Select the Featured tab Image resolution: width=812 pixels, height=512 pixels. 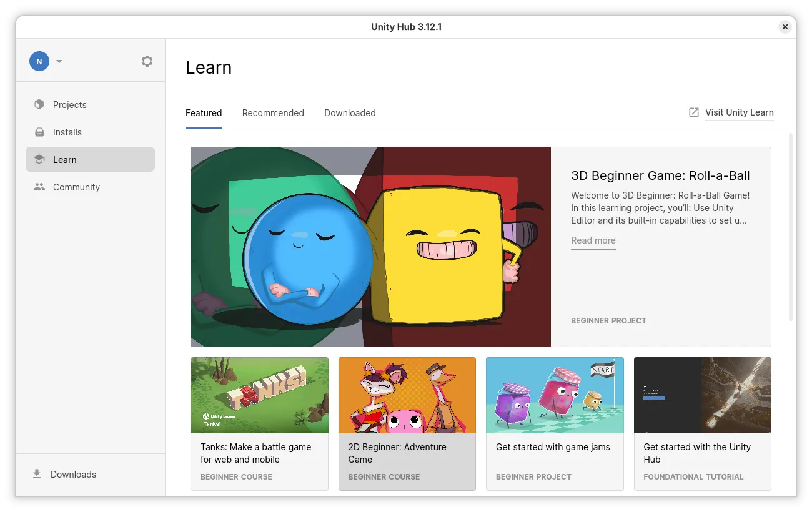pos(204,113)
